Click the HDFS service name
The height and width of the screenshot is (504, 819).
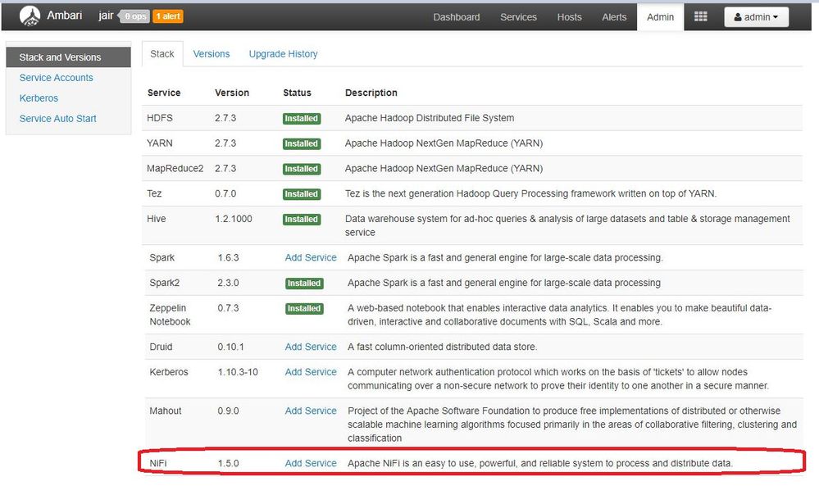[159, 118]
